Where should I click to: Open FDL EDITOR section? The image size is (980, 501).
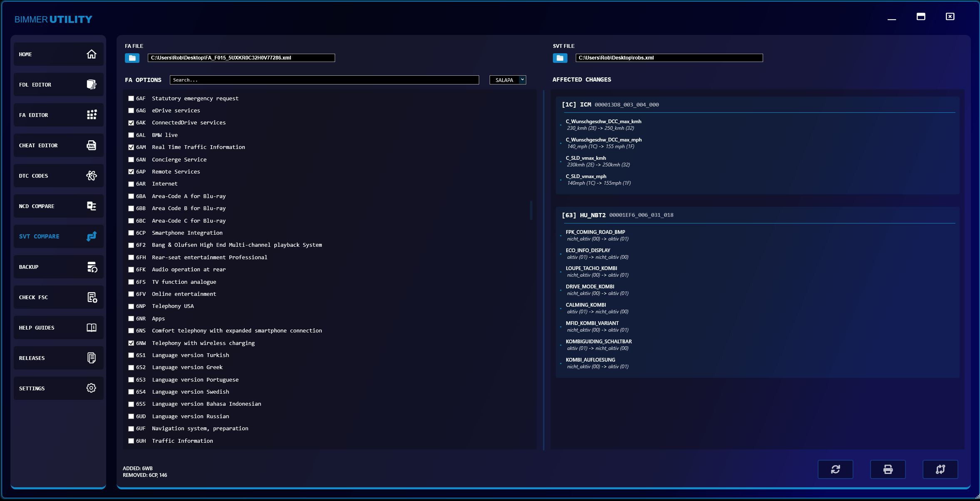(x=58, y=84)
